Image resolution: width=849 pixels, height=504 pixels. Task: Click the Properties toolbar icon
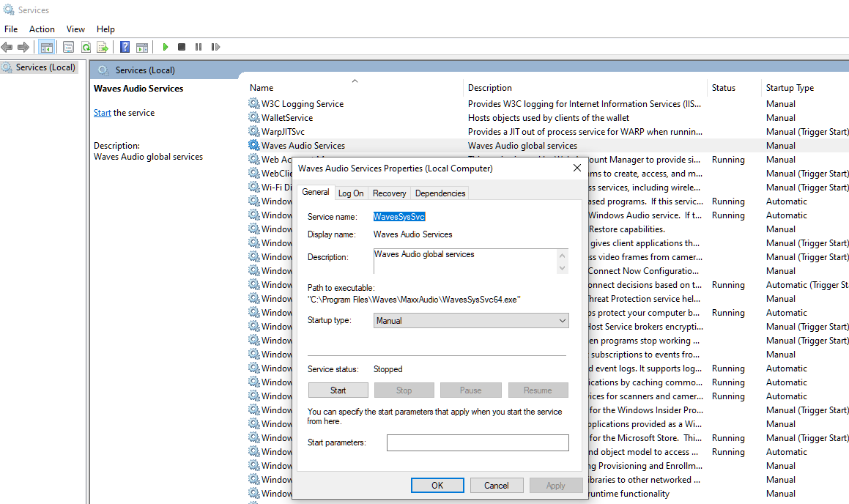68,47
